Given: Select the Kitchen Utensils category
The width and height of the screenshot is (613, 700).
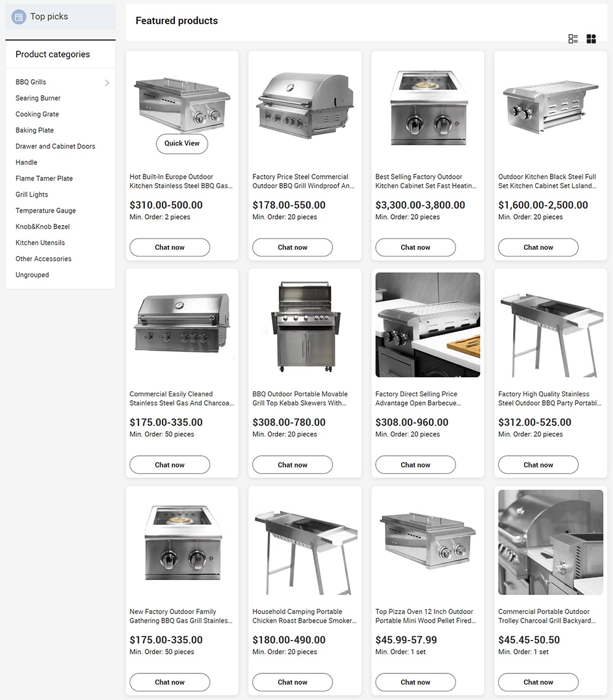Looking at the screenshot, I should [40, 243].
